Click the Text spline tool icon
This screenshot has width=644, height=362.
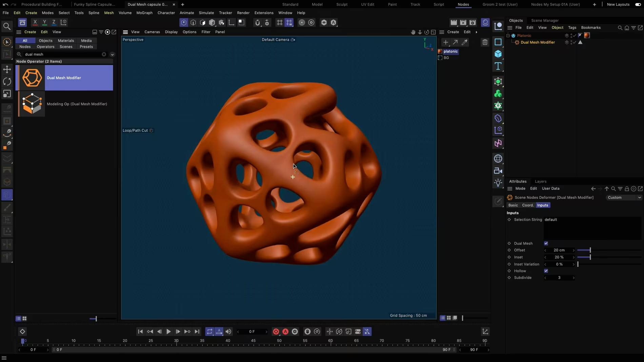pyautogui.click(x=498, y=66)
